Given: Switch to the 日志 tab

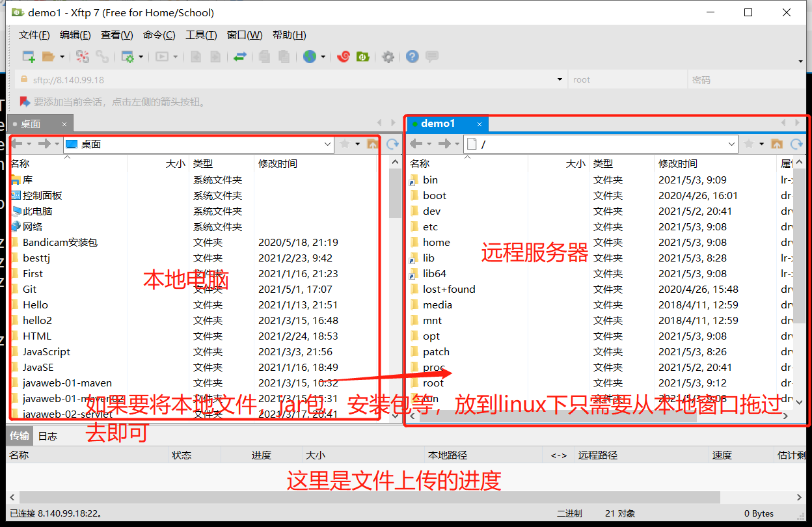Looking at the screenshot, I should click(47, 436).
